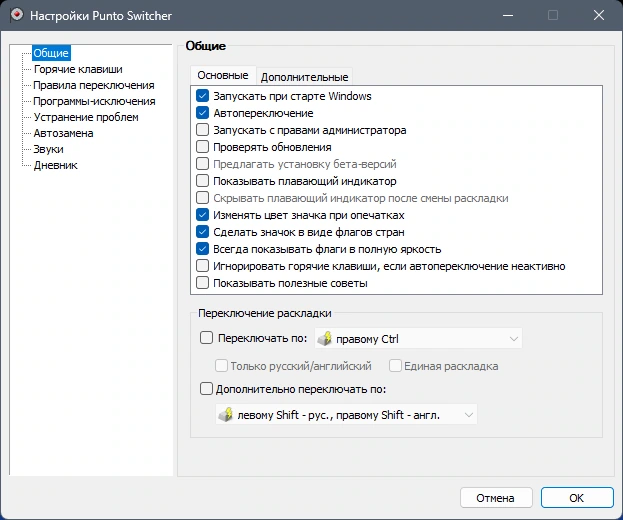Check the Проверять обновления option
The width and height of the screenshot is (623, 520).
202,147
